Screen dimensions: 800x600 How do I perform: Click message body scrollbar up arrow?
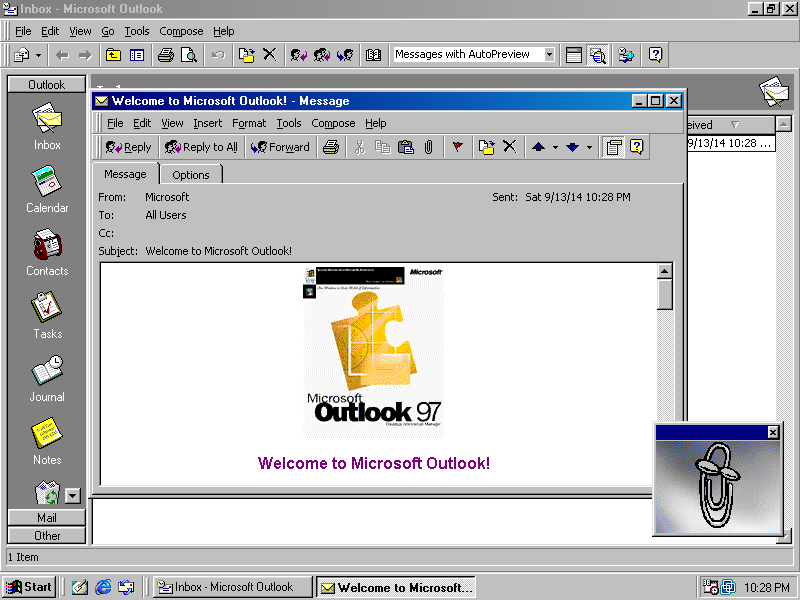(x=664, y=271)
